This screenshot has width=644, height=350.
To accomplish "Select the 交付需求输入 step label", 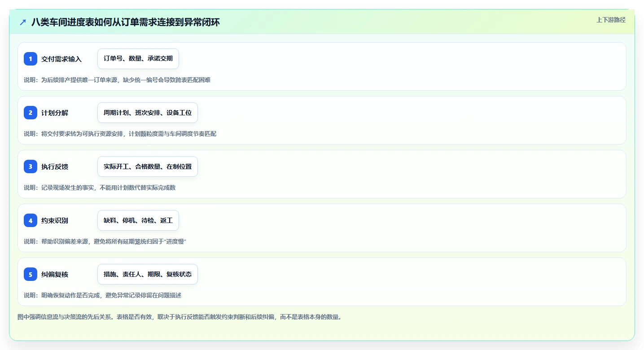I will 61,59.
